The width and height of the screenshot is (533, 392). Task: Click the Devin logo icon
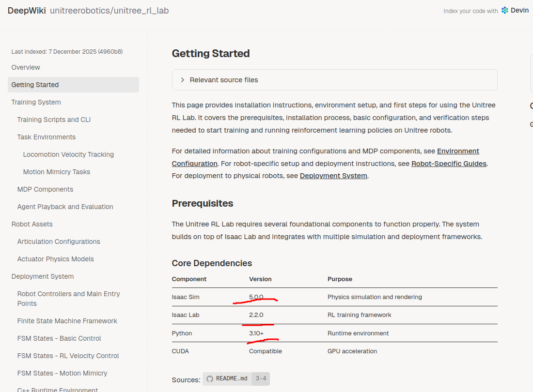[505, 11]
